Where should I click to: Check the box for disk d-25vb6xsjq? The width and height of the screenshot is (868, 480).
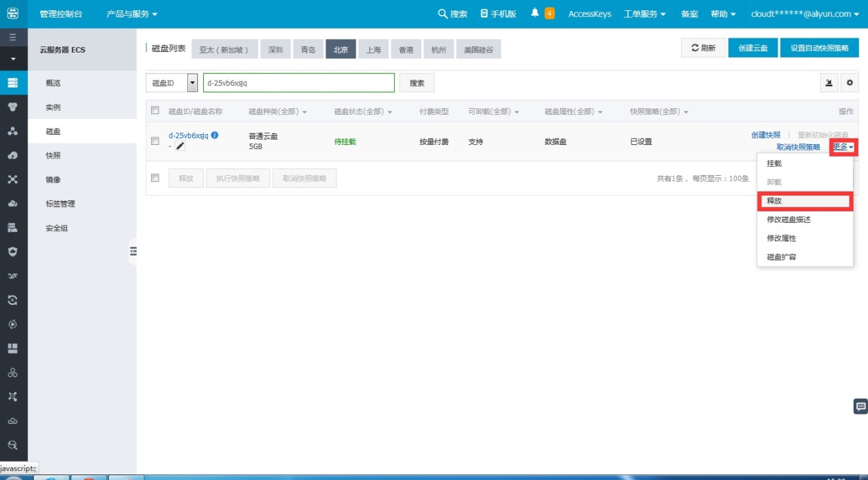tap(155, 141)
